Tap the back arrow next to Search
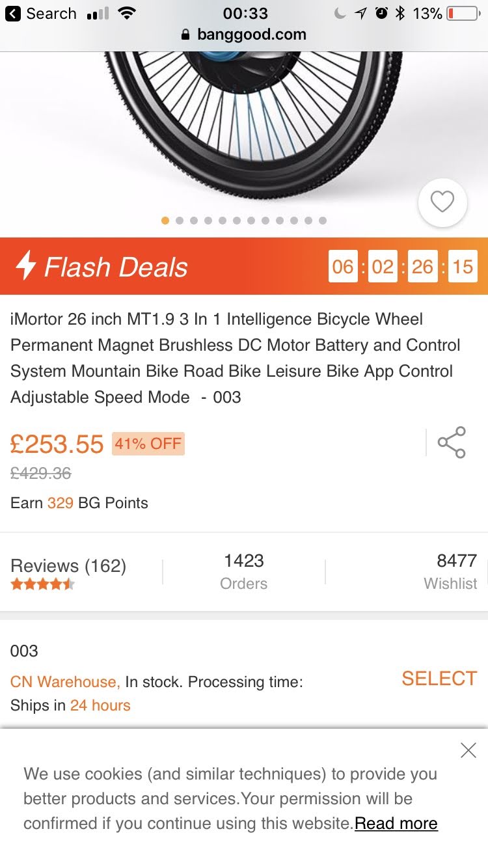 13,14
